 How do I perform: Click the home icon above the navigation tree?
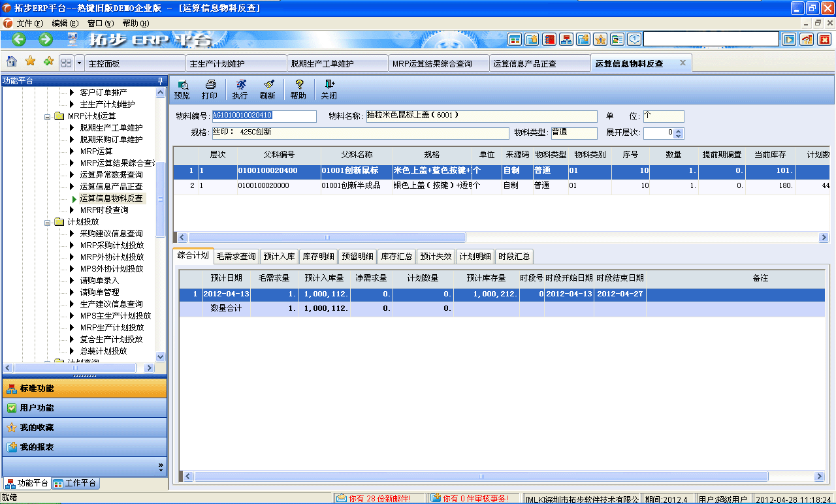[10, 61]
